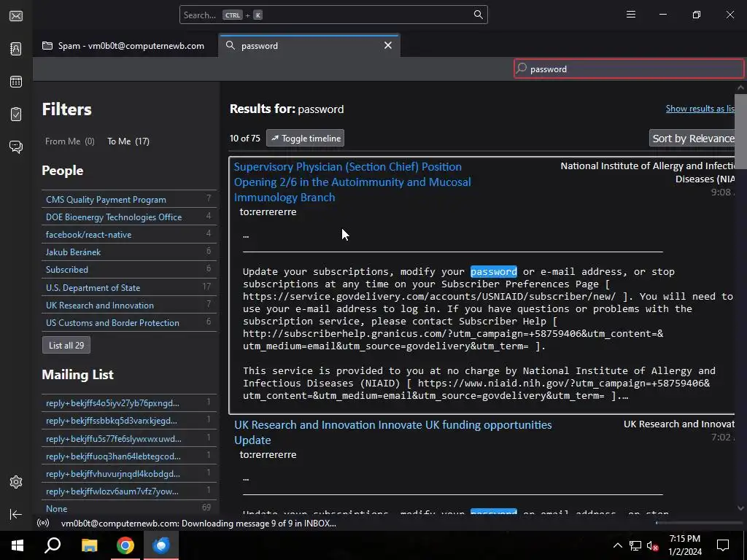Collapse the spaces toolbar arrow
Screen dimensions: 747x560
coord(16,514)
